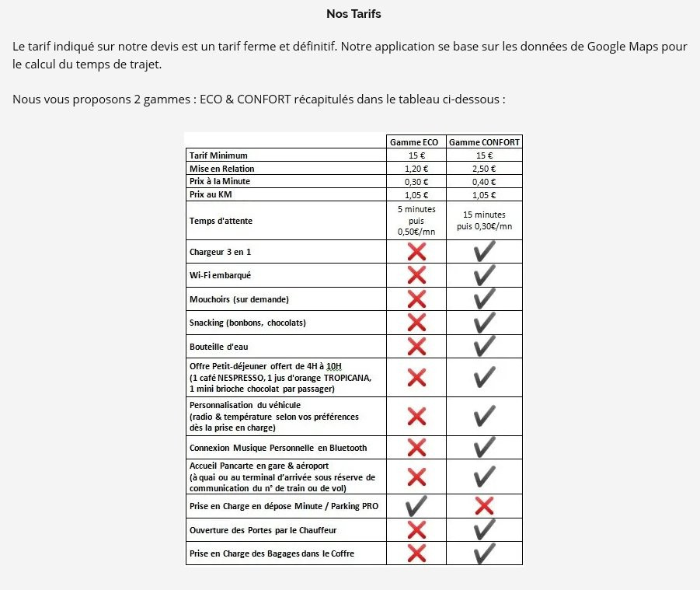The height and width of the screenshot is (590, 700).
Task: Click the 2,50 € Mise en Relation CONFORT cell
Action: (484, 169)
